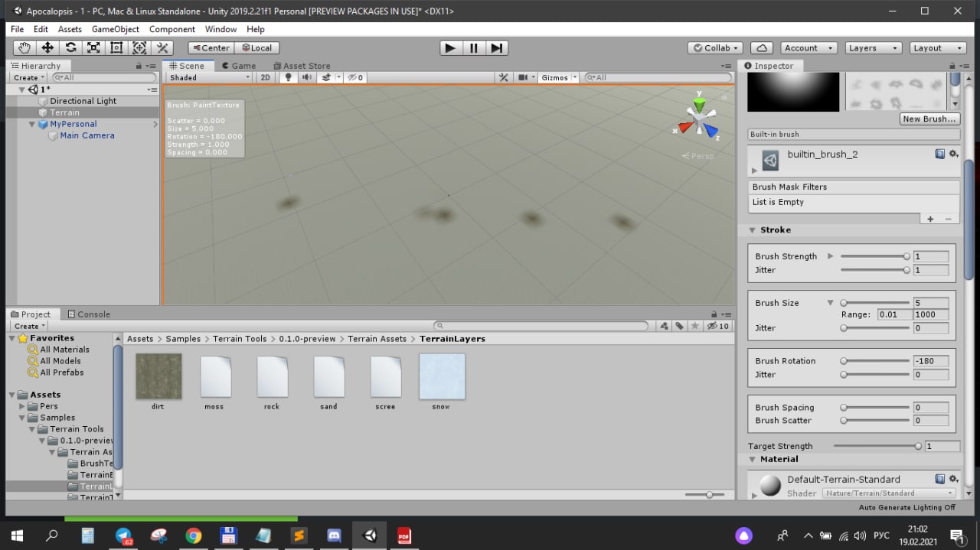The width and height of the screenshot is (980, 550).
Task: Collapse the Material section
Action: pos(753,460)
